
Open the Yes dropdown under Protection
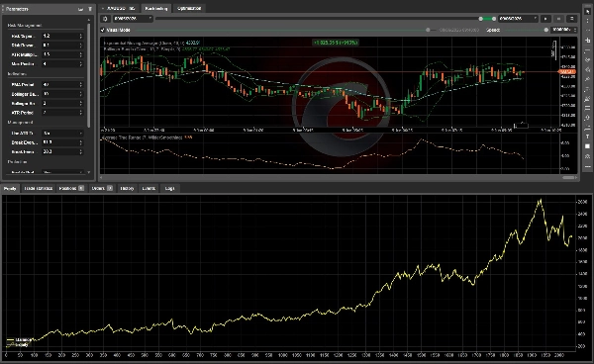62,172
